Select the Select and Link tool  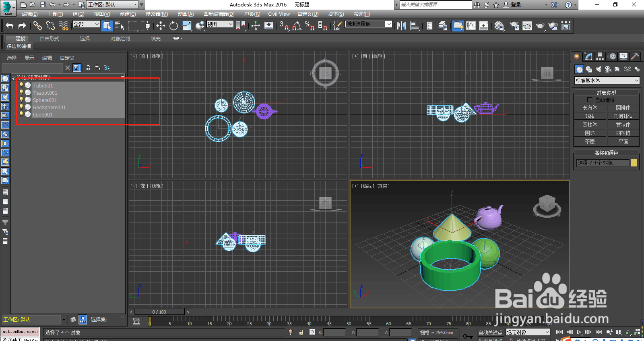[37, 26]
